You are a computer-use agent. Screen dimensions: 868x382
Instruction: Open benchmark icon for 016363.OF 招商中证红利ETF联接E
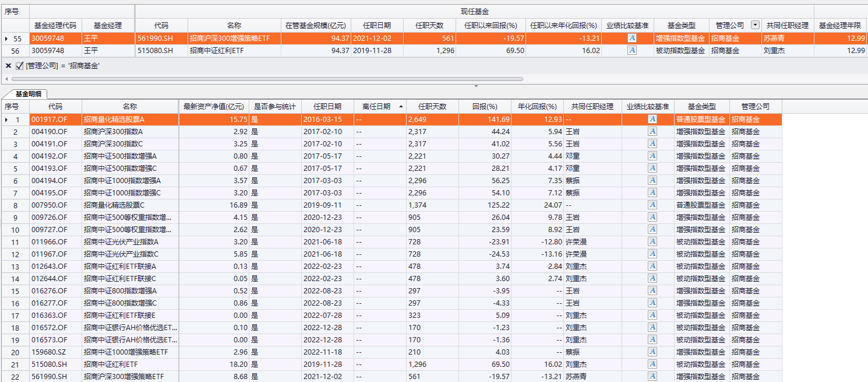(x=652, y=315)
